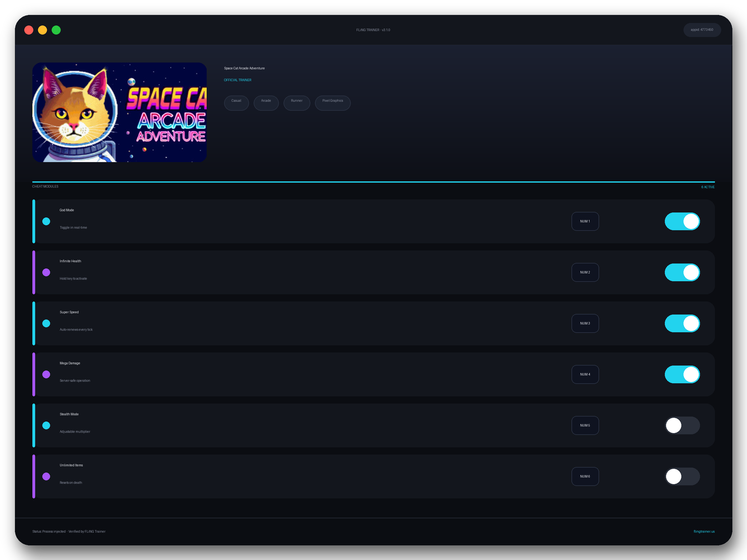Click the Space Cat game cover image
The height and width of the screenshot is (560, 747).
click(x=120, y=112)
